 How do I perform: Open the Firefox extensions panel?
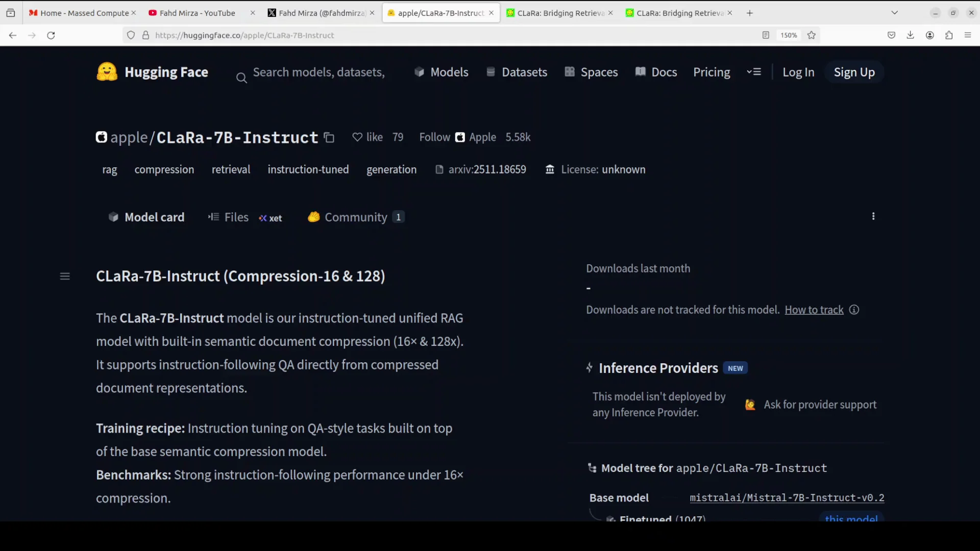tap(949, 35)
